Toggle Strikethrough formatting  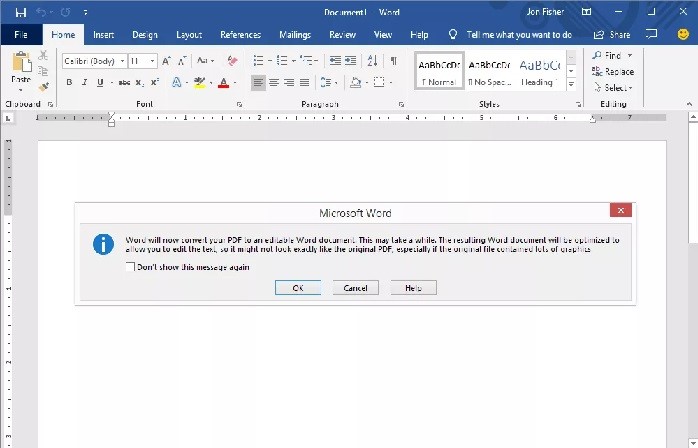(124, 82)
